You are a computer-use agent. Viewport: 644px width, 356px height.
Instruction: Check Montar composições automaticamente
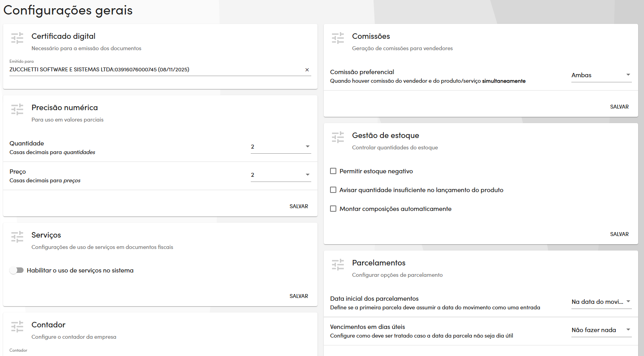333,209
